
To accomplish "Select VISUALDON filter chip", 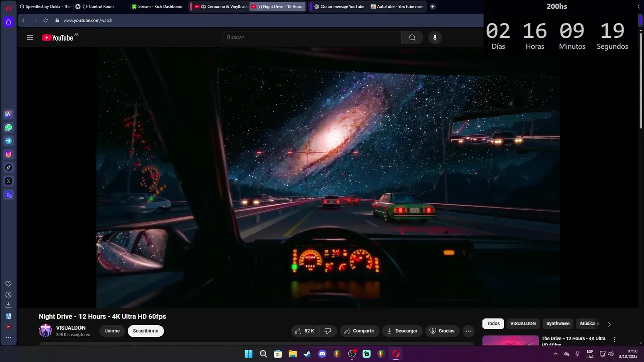I will coord(523,324).
